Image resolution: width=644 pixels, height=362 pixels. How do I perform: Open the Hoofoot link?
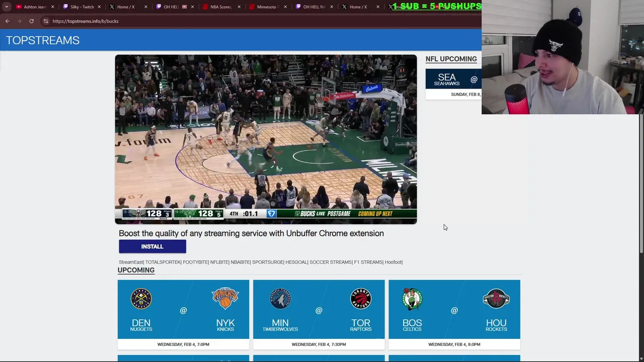pos(393,262)
